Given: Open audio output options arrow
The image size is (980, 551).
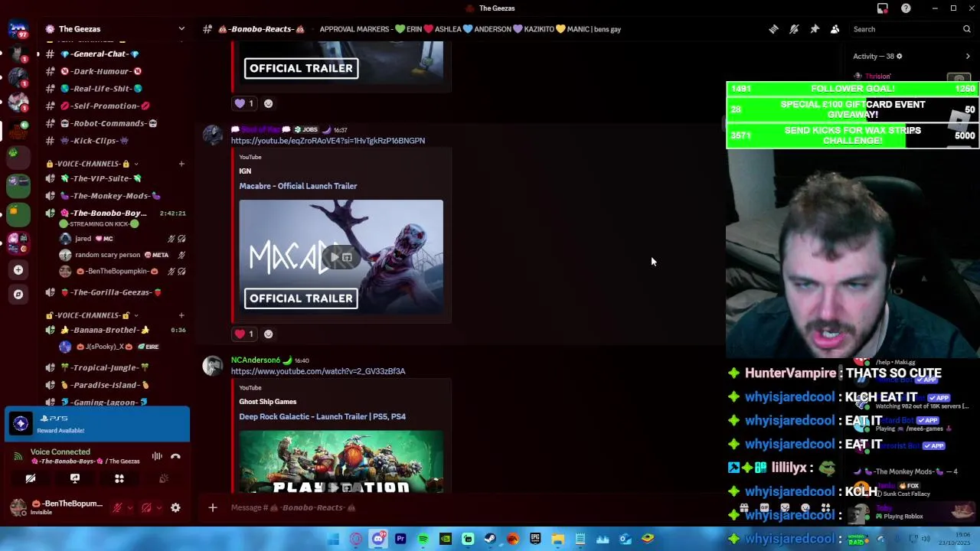Looking at the screenshot, I should (158, 507).
